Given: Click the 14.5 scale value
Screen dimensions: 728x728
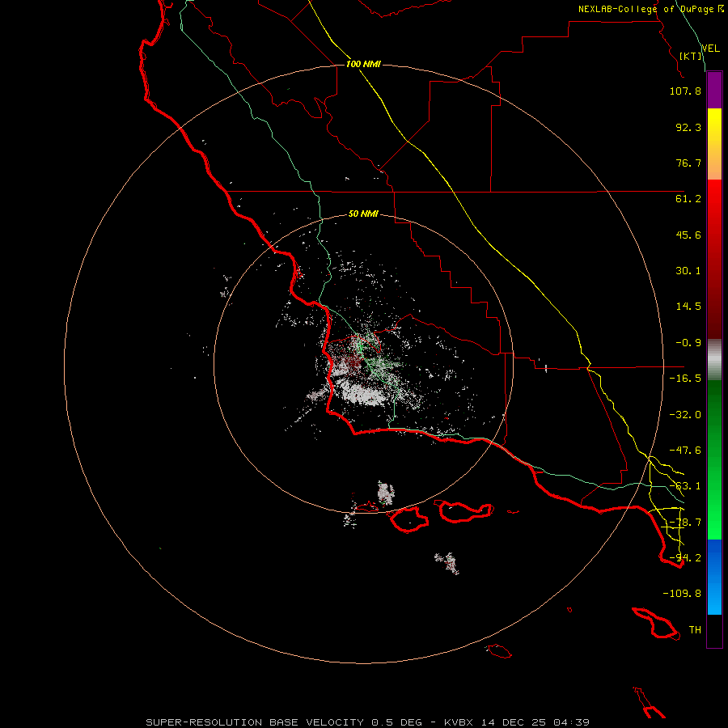Looking at the screenshot, I should click(x=688, y=307).
